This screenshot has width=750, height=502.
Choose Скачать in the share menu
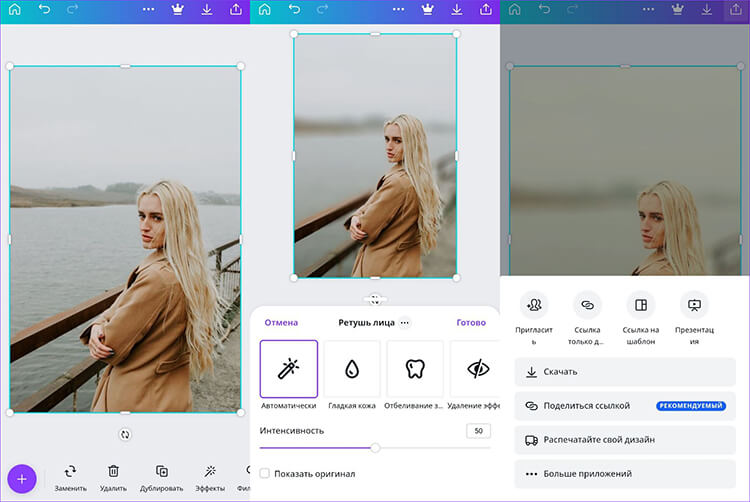[x=625, y=371]
